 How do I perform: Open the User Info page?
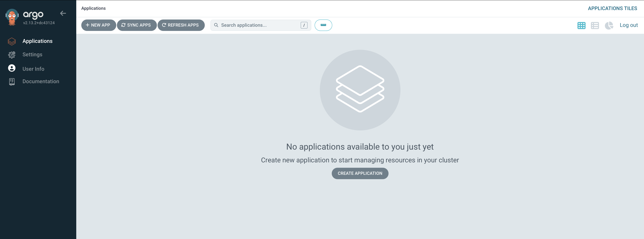33,69
